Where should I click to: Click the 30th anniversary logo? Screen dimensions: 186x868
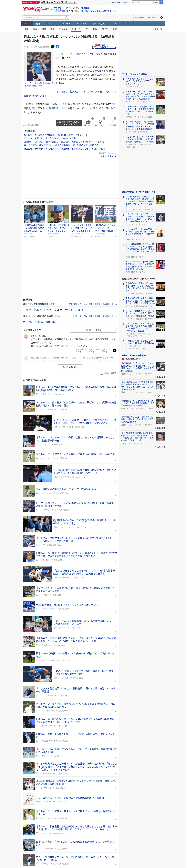point(59,9)
